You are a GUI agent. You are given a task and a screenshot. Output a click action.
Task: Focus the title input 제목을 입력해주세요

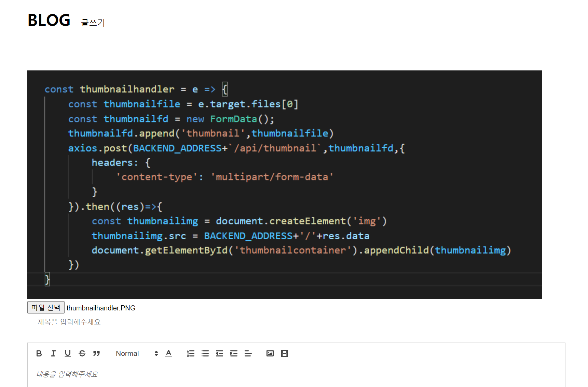tap(296, 322)
